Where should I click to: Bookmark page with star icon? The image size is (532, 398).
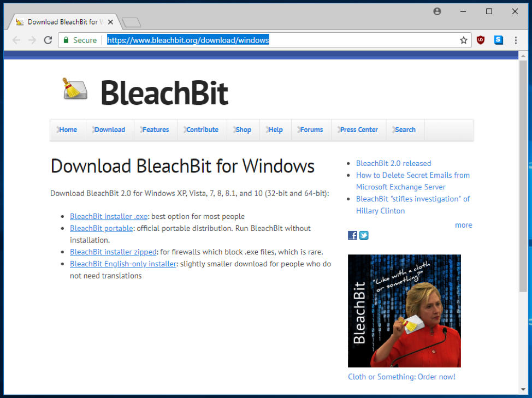[464, 40]
